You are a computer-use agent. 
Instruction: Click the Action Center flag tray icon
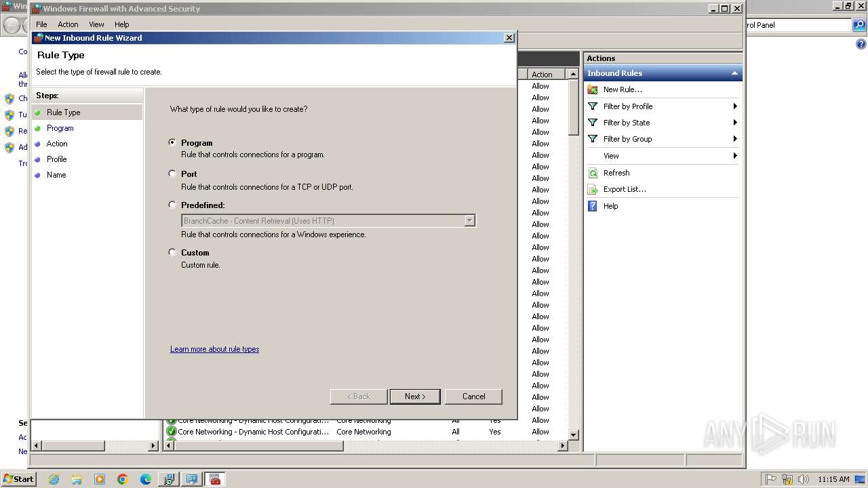tap(771, 479)
